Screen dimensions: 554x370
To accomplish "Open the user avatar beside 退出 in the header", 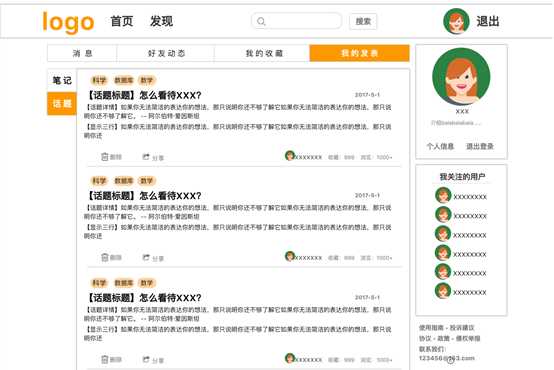I will [456, 21].
